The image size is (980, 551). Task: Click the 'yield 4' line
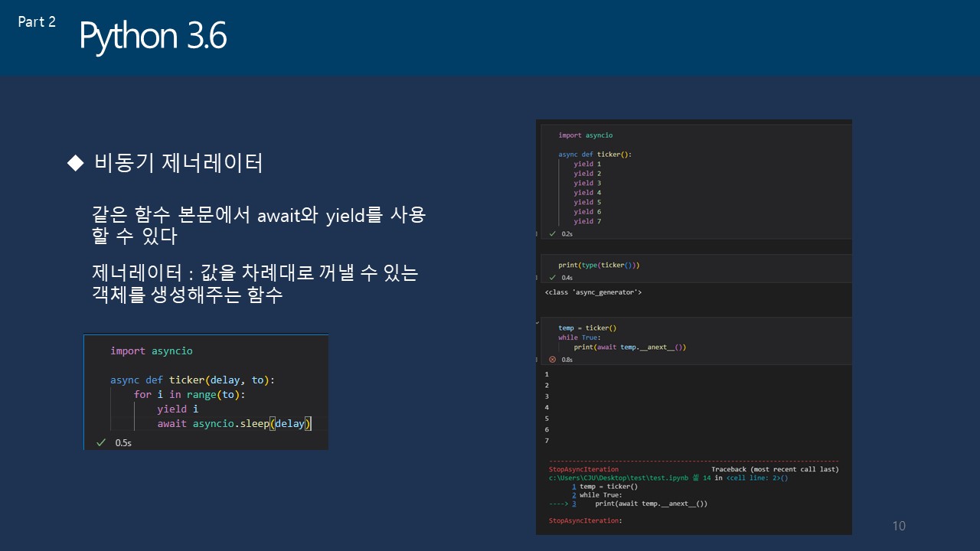click(587, 193)
